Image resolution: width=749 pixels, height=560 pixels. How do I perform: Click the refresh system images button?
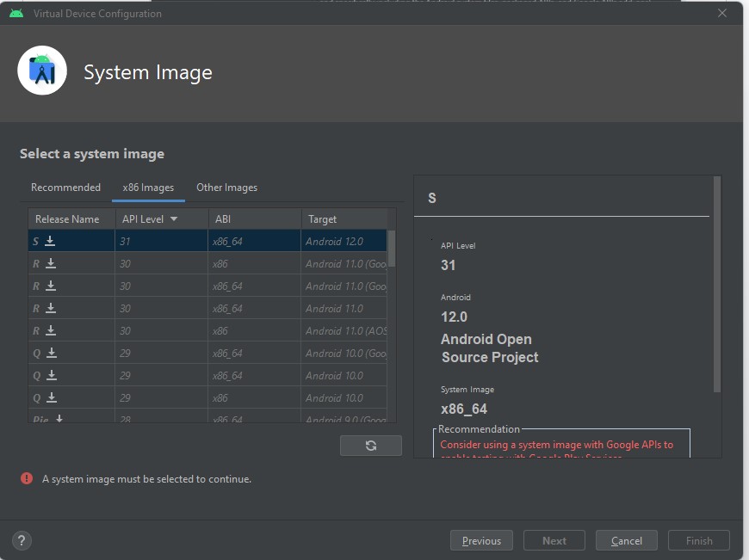point(371,446)
